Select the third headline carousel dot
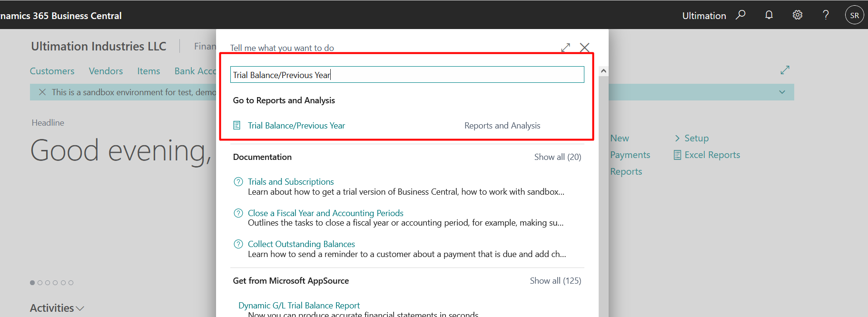This screenshot has height=317, width=868. (48, 283)
